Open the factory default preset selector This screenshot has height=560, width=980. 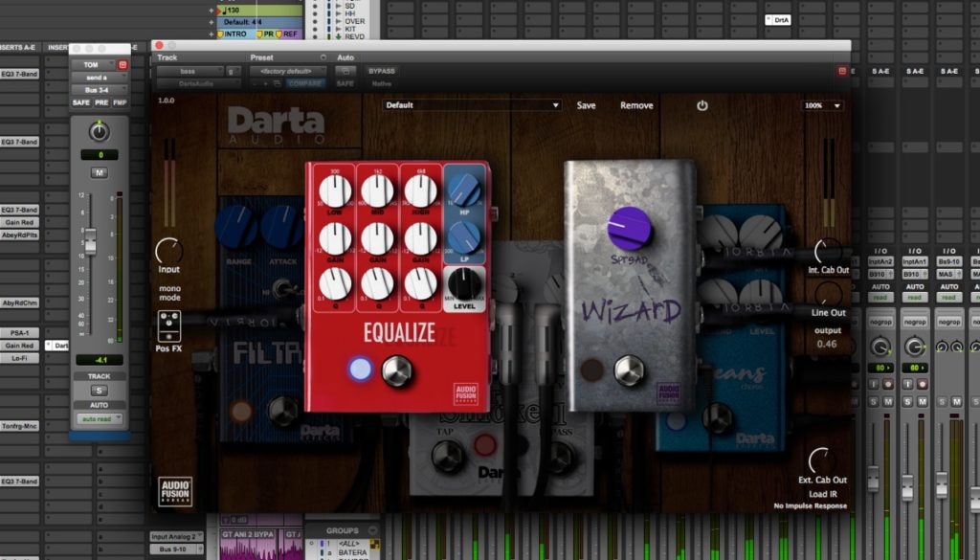tap(288, 71)
